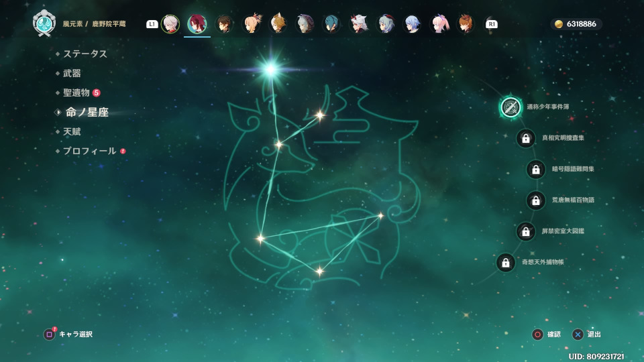Click the red alert badge on プロフィール

tap(123, 151)
